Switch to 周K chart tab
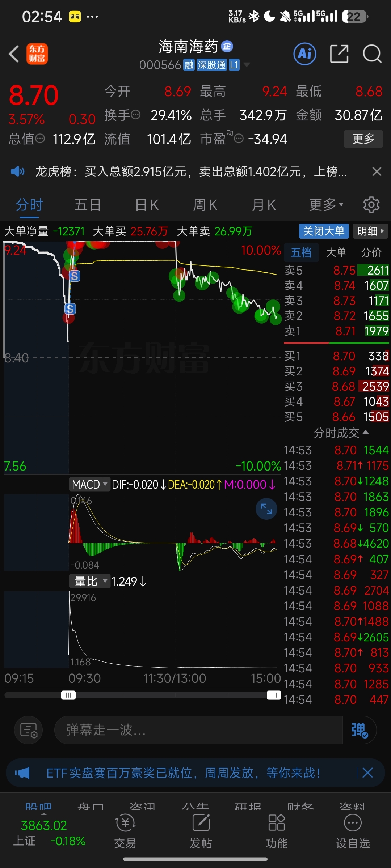Image resolution: width=391 pixels, height=868 pixels. 205,205
